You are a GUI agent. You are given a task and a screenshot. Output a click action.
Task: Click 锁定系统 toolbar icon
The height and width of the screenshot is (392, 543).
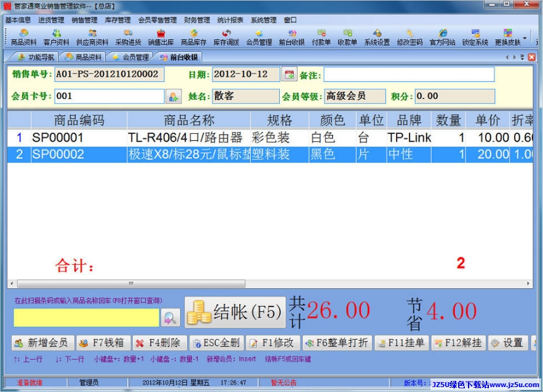click(x=475, y=37)
